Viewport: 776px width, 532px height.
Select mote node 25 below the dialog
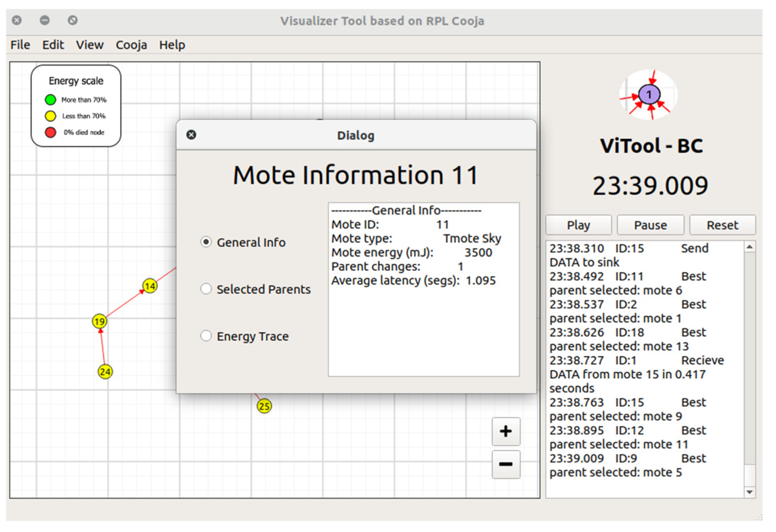tap(264, 406)
